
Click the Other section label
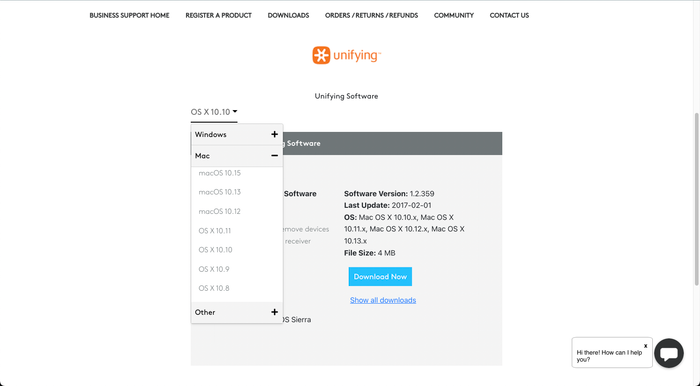pos(205,312)
